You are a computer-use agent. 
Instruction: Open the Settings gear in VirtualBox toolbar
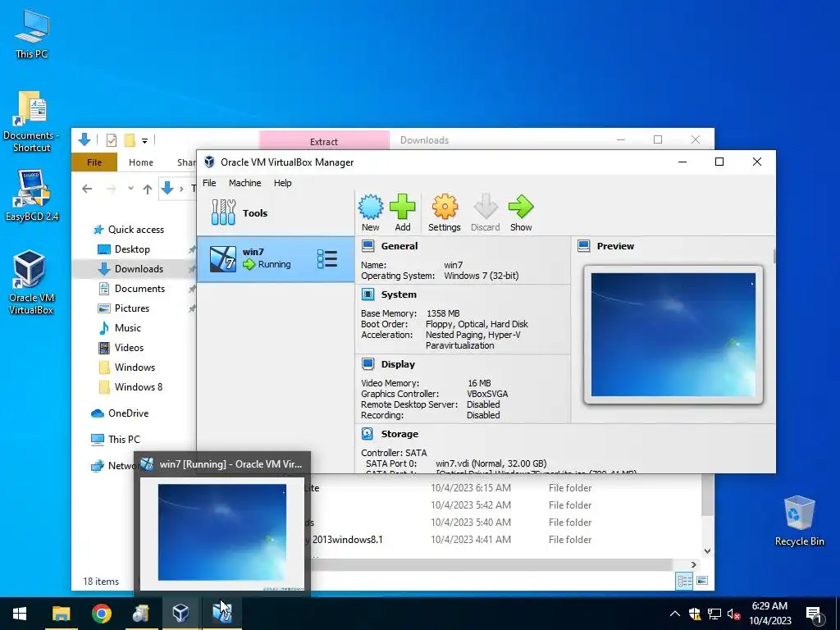click(x=444, y=212)
